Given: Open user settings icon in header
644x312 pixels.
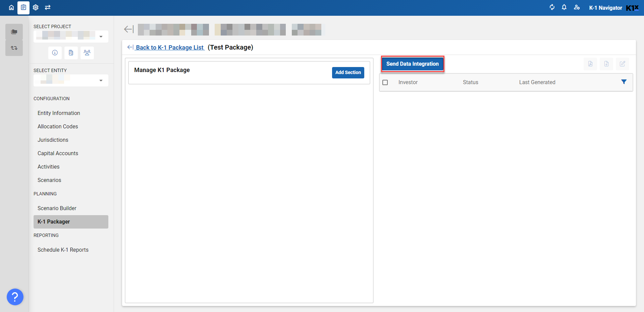Looking at the screenshot, I should tap(577, 7).
